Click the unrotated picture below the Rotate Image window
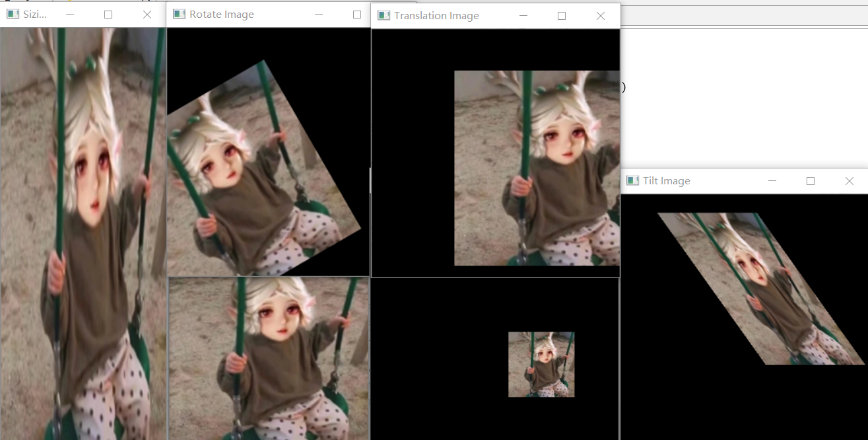The image size is (868, 440). [268, 358]
